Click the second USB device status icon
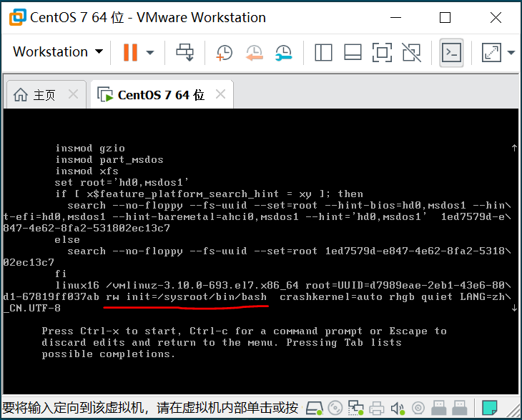 click(460, 408)
